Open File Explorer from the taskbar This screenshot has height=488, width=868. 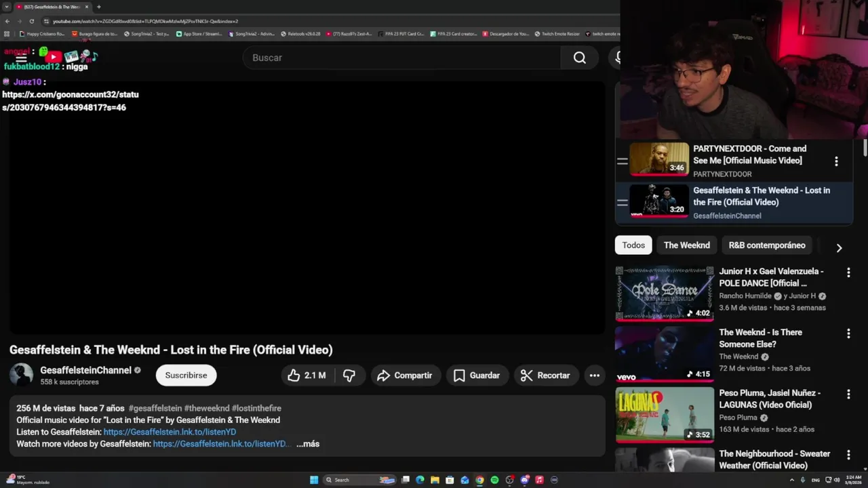tap(435, 480)
